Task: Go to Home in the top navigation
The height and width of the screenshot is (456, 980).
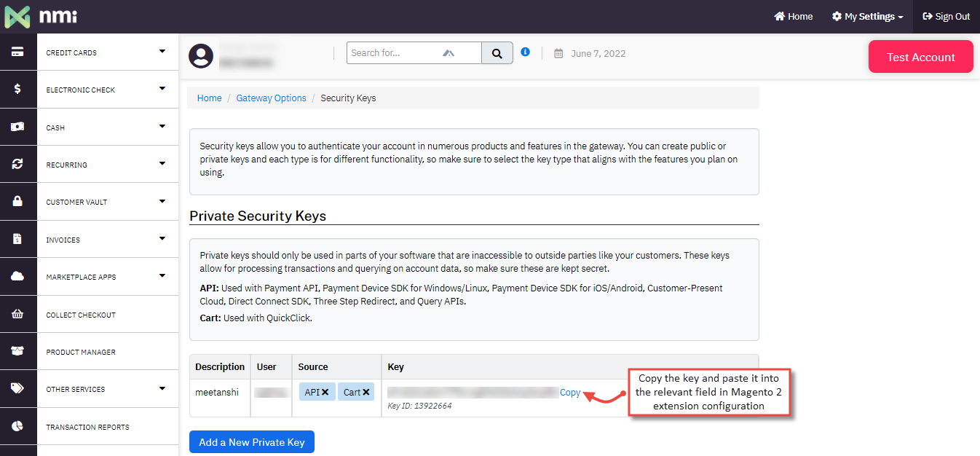Action: point(793,16)
